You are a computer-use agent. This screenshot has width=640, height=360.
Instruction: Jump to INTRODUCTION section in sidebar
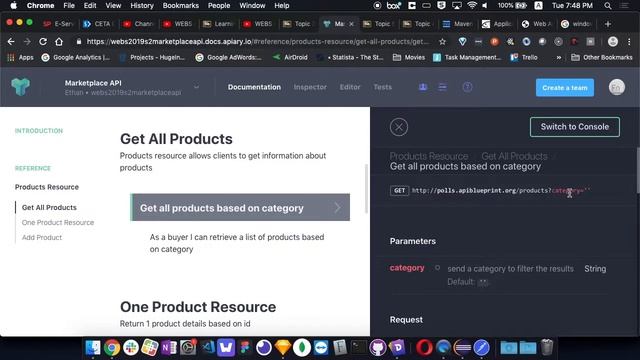pyautogui.click(x=39, y=131)
